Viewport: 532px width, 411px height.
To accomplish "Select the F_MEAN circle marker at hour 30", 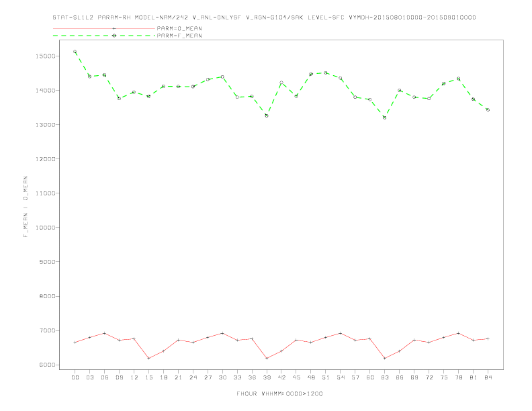I will [222, 77].
